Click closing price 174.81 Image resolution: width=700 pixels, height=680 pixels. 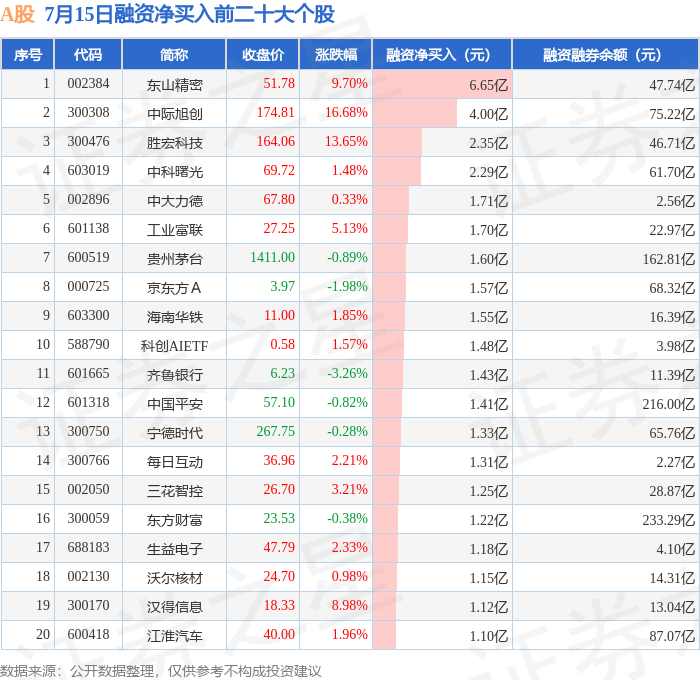tap(276, 113)
